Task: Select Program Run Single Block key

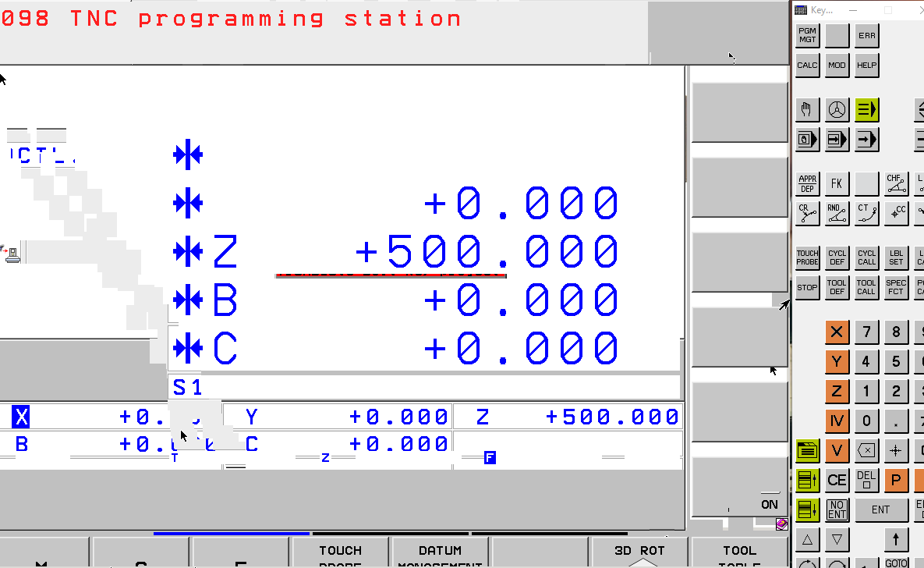Action: (837, 140)
